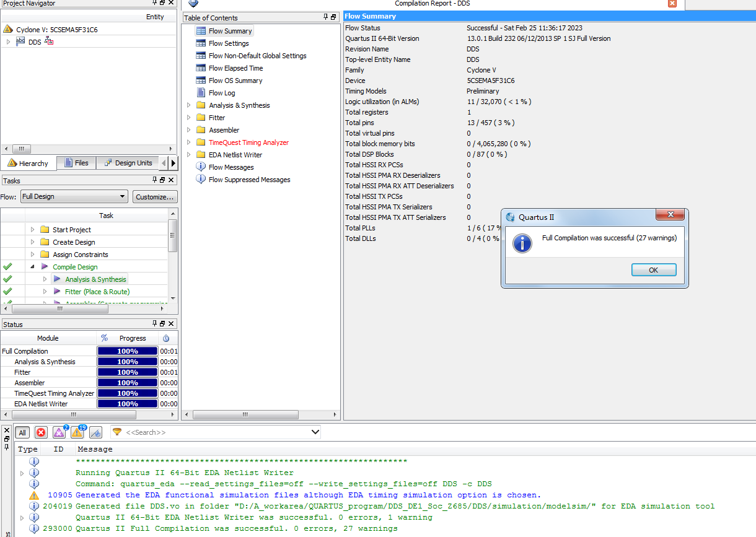
Task: Float the Table of Contents panel
Action: point(333,17)
